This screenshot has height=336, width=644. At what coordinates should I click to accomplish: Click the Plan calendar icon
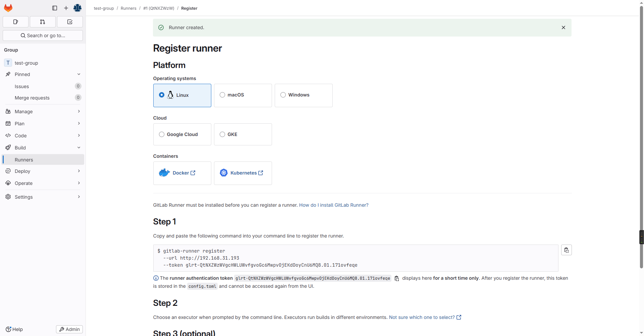8,124
